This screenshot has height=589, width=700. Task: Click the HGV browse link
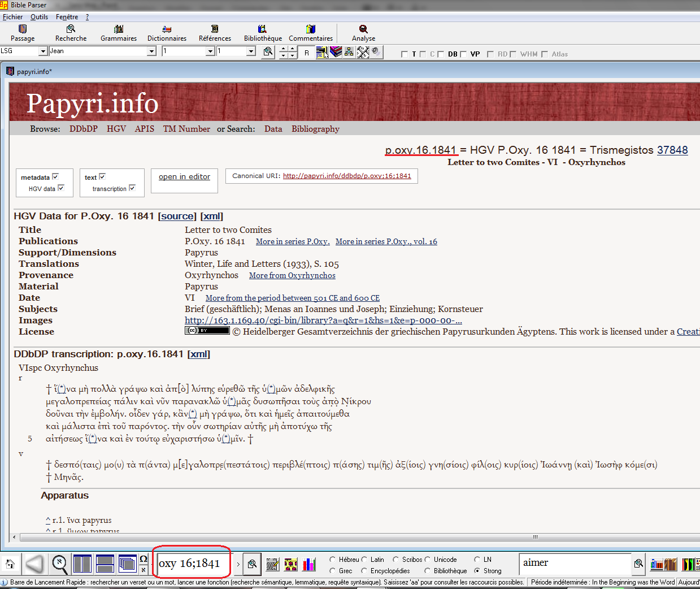coord(116,129)
